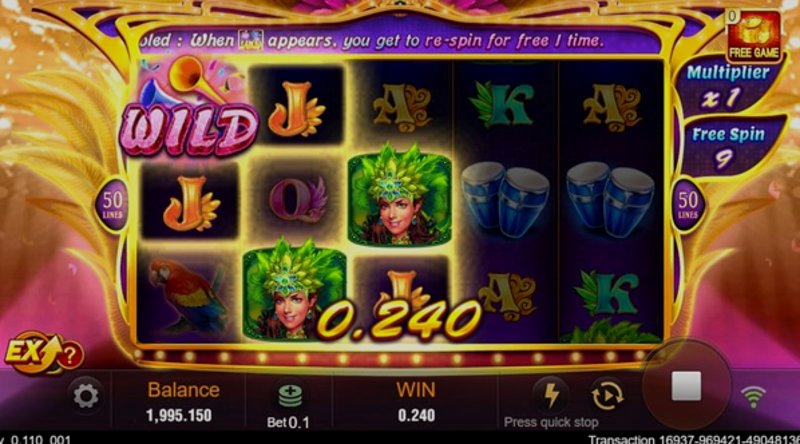Click the EX help icon
The height and width of the screenshot is (444, 800).
(44, 353)
